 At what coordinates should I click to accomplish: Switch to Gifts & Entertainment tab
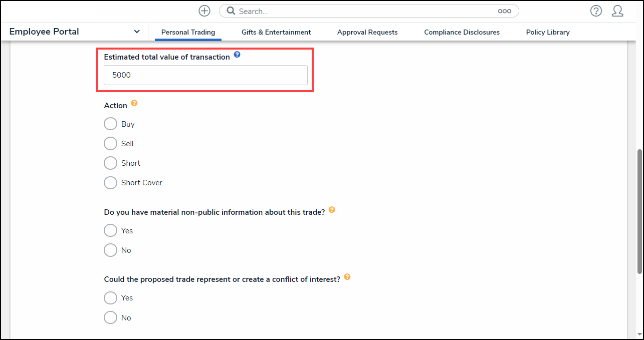(x=276, y=32)
